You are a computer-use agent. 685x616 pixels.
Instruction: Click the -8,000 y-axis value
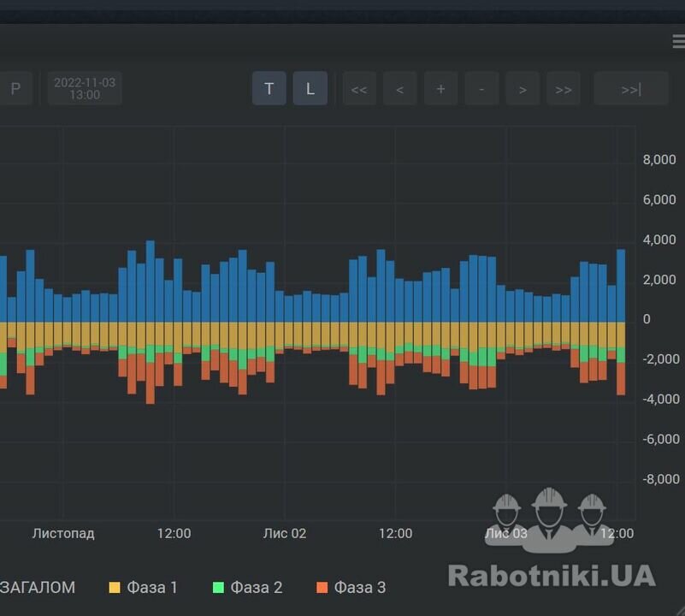[661, 479]
